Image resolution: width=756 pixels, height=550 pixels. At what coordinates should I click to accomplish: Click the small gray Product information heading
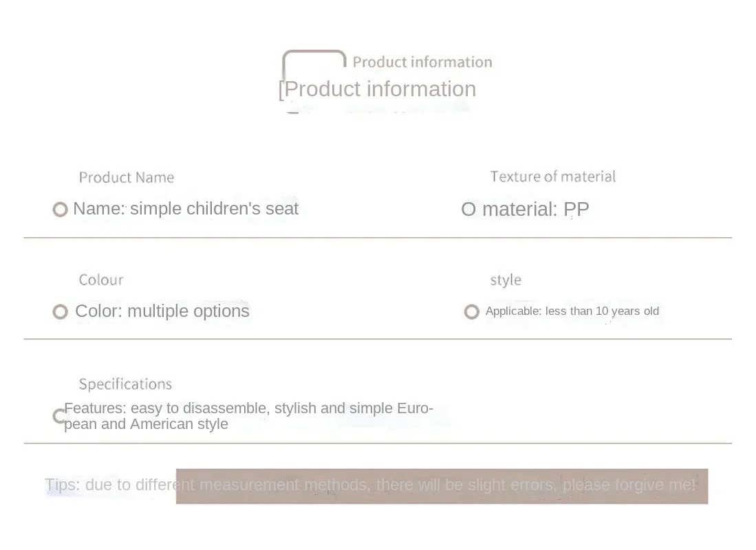(x=422, y=62)
